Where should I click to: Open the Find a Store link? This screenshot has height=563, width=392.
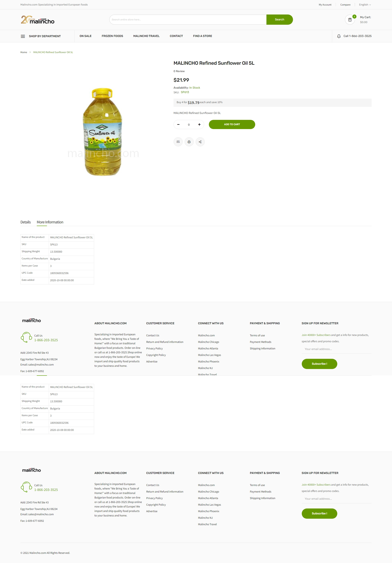(203, 36)
